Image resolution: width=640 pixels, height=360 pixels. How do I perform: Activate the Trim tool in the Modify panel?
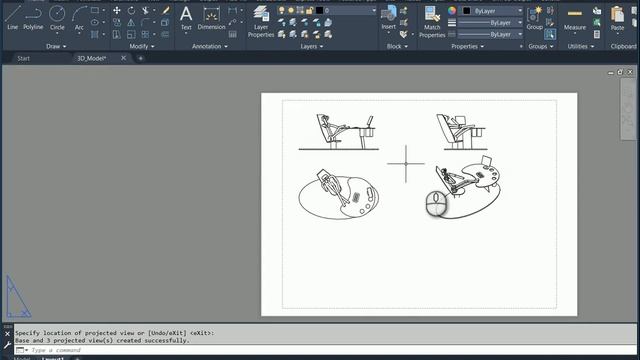(145, 10)
